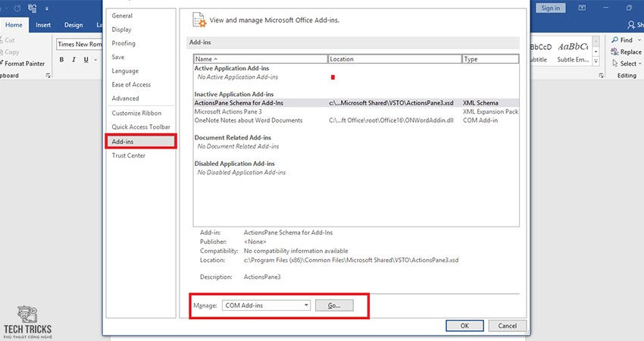
Task: Open Customize Quick Access Toolbar arrow
Action: pos(47,8)
